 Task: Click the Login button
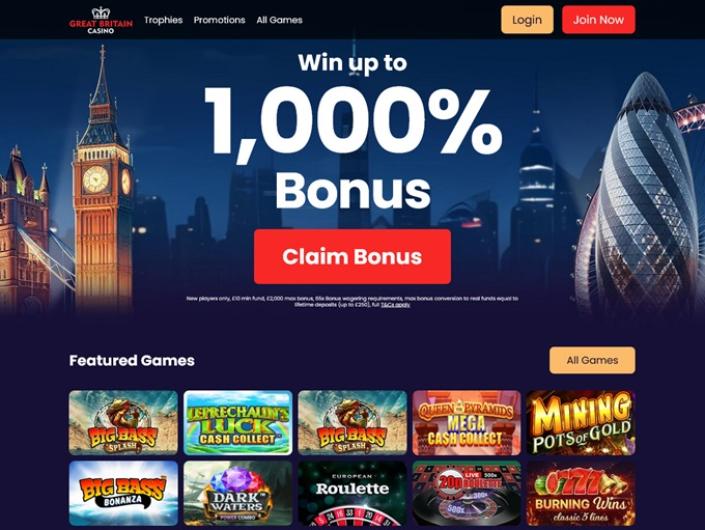click(x=527, y=20)
